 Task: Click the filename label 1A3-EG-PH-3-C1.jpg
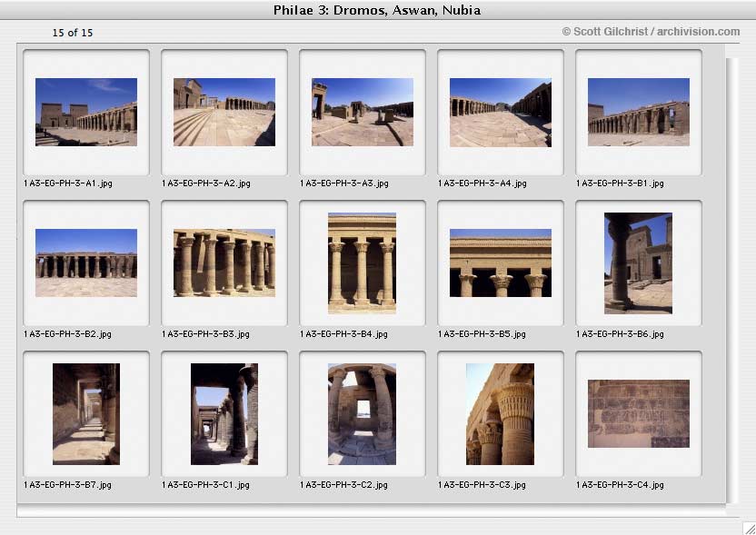[205, 485]
